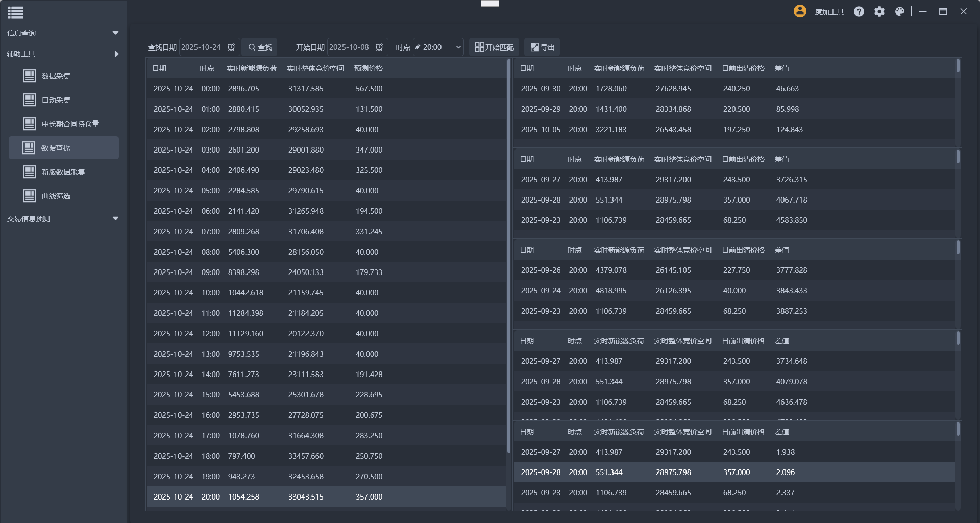The width and height of the screenshot is (980, 523).
Task: Click the calendar icon in 查找日期 field
Action: 231,47
